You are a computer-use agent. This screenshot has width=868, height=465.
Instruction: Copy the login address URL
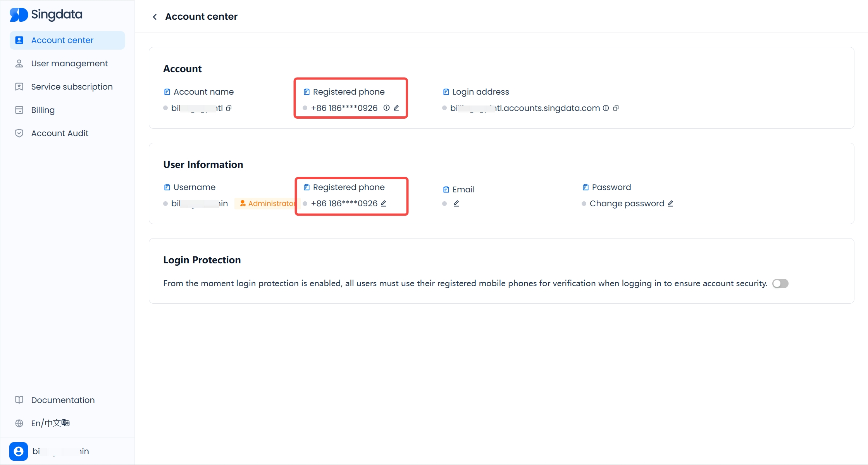pyautogui.click(x=616, y=108)
